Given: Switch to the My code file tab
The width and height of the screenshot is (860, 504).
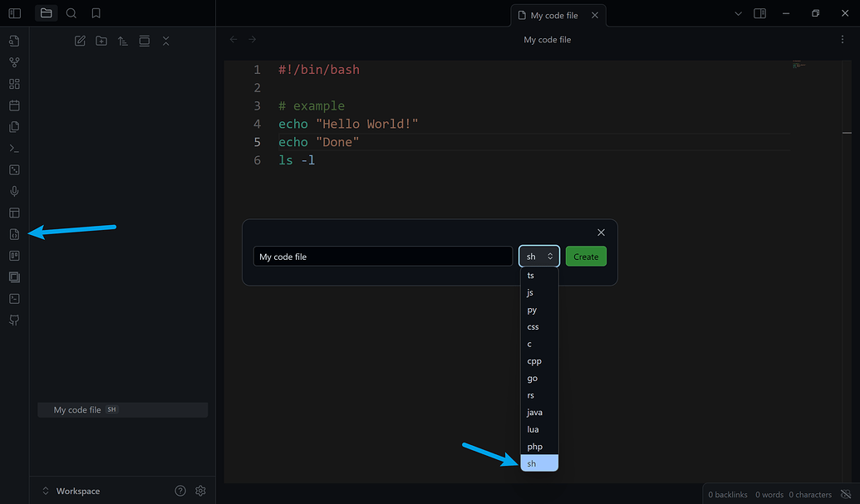Looking at the screenshot, I should (x=553, y=14).
